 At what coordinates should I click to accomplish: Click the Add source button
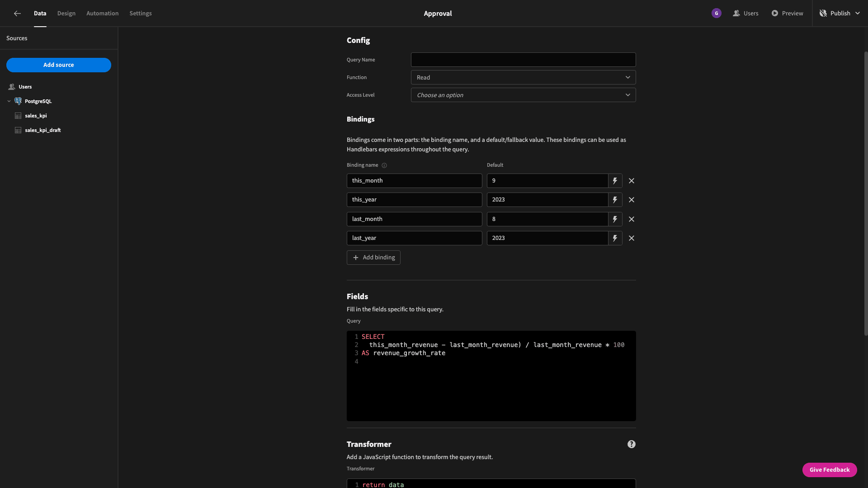tap(59, 65)
